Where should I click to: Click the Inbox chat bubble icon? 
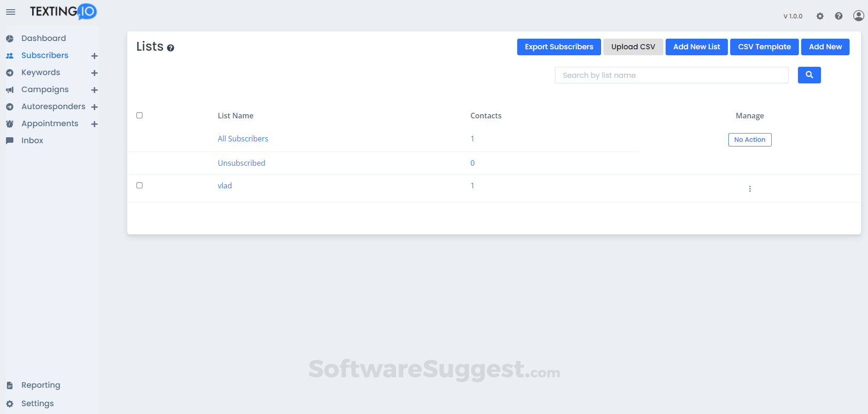tap(10, 140)
